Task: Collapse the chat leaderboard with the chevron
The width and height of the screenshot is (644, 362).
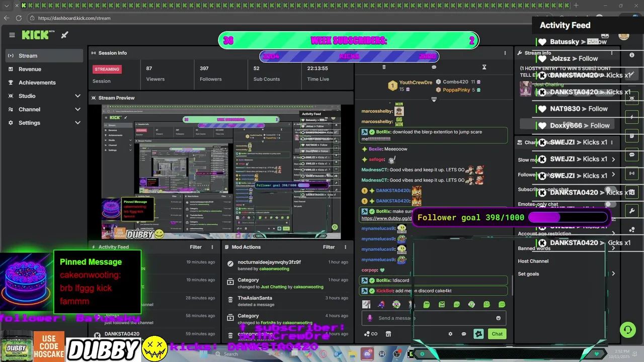Action: [434, 100]
